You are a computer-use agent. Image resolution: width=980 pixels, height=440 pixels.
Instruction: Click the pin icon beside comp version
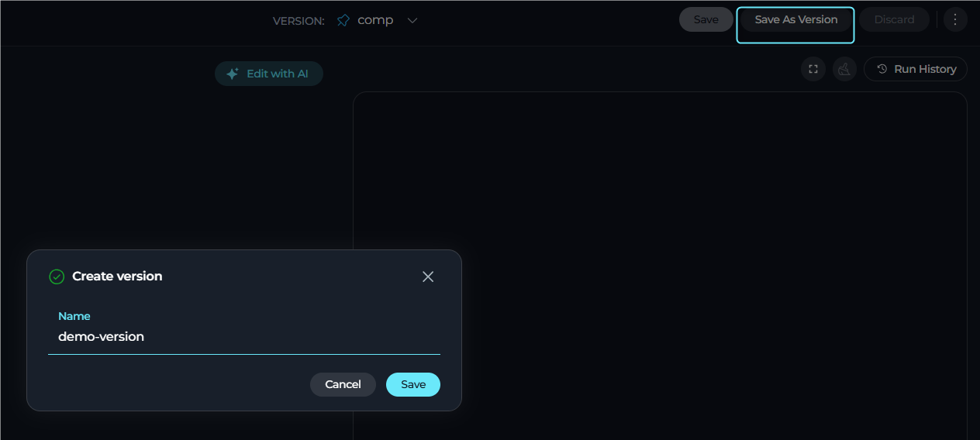point(343,20)
